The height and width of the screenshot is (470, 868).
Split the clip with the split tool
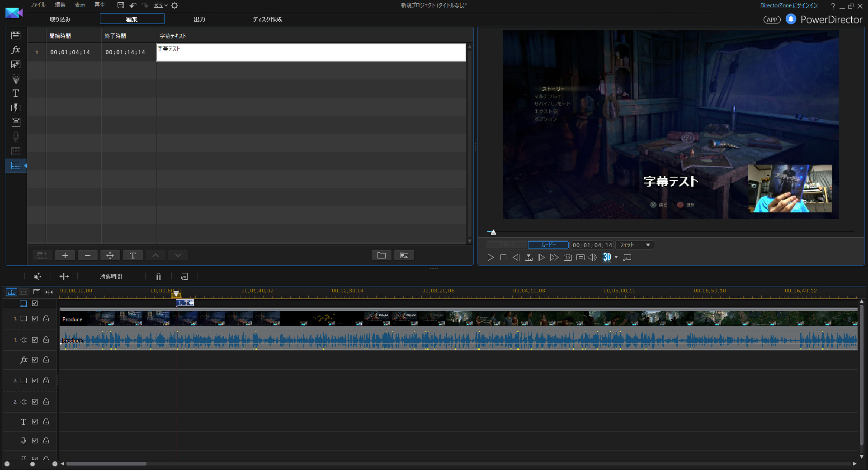(64, 276)
